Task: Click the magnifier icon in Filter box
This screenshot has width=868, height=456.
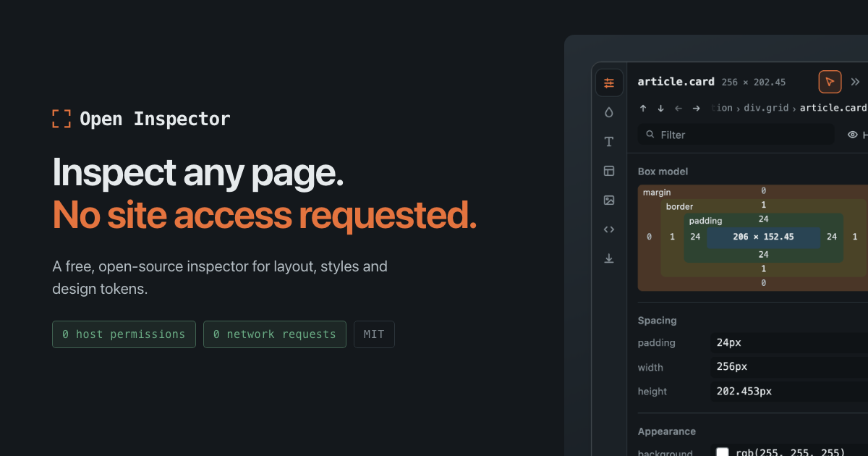Action: (650, 135)
